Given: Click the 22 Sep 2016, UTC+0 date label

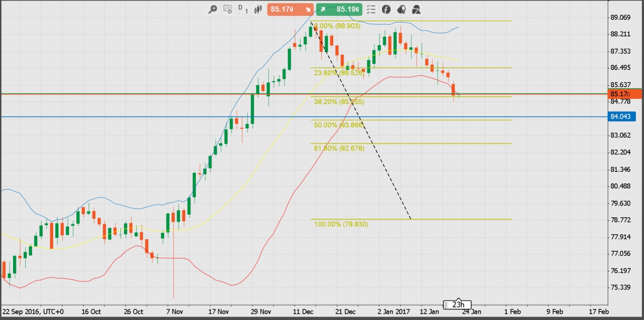Looking at the screenshot, I should 32,311.
